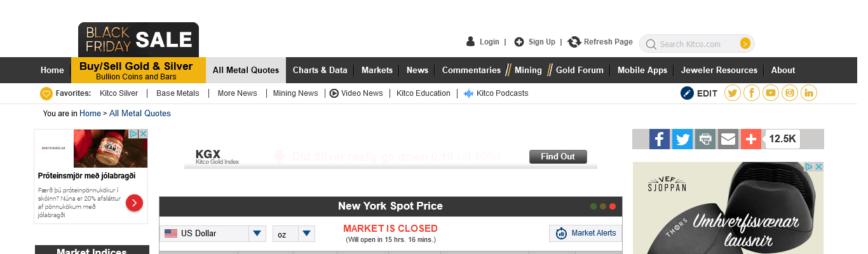Open the Gold Forum menu item
Image resolution: width=868 pixels, height=254 pixels.
coord(580,70)
